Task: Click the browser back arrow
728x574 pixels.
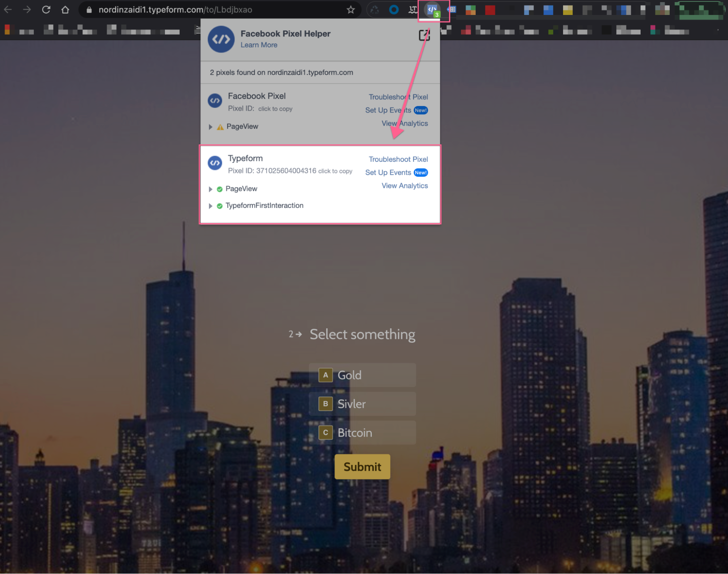Action: click(8, 10)
